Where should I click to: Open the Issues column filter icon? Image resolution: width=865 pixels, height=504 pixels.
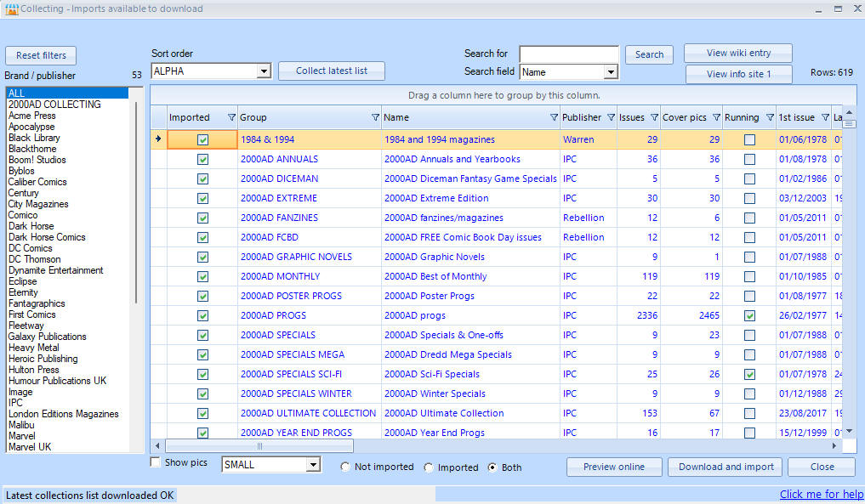pyautogui.click(x=655, y=117)
